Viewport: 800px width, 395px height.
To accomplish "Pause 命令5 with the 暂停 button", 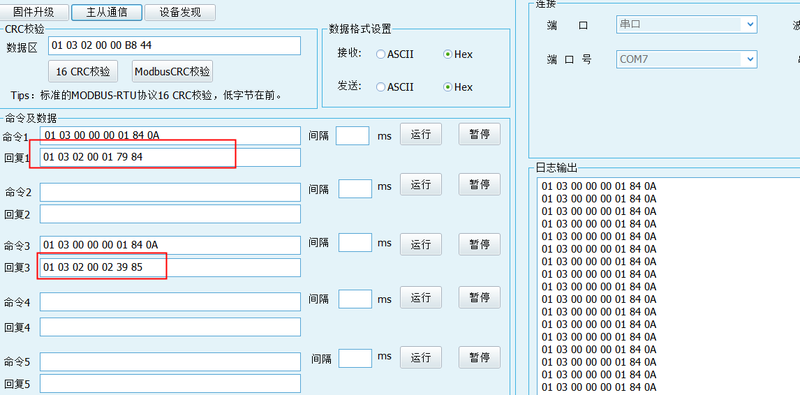I will tap(480, 358).
